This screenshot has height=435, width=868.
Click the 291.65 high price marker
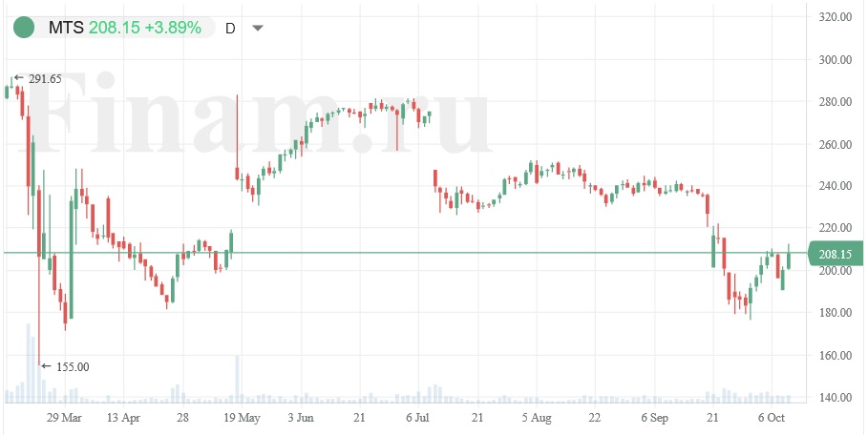[44, 79]
